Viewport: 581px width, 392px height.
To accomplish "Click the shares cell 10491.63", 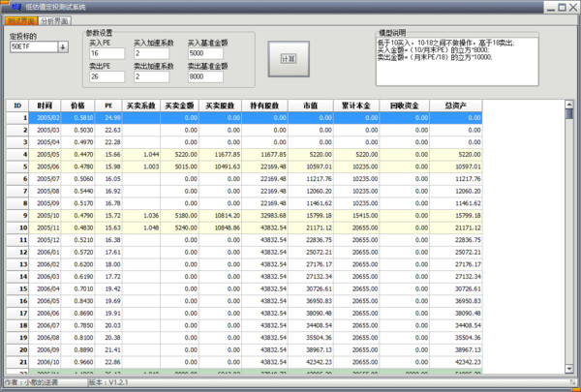I will coord(220,166).
